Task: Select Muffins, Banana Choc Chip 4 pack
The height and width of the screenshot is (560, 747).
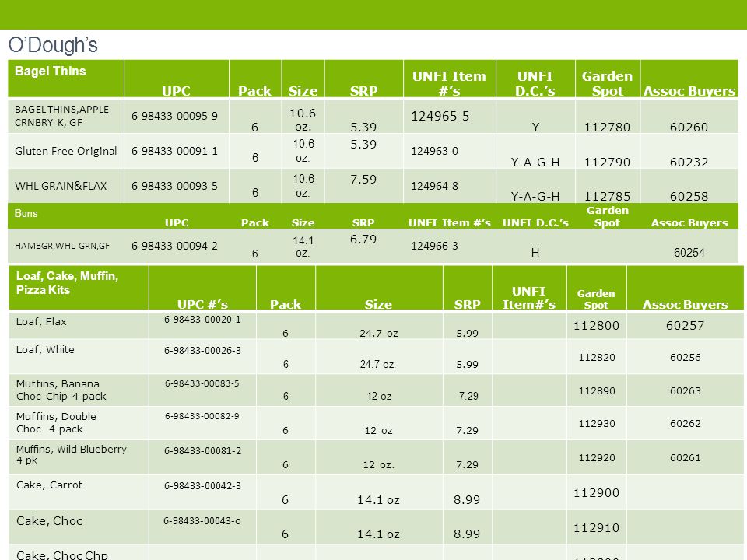Action: (x=61, y=390)
